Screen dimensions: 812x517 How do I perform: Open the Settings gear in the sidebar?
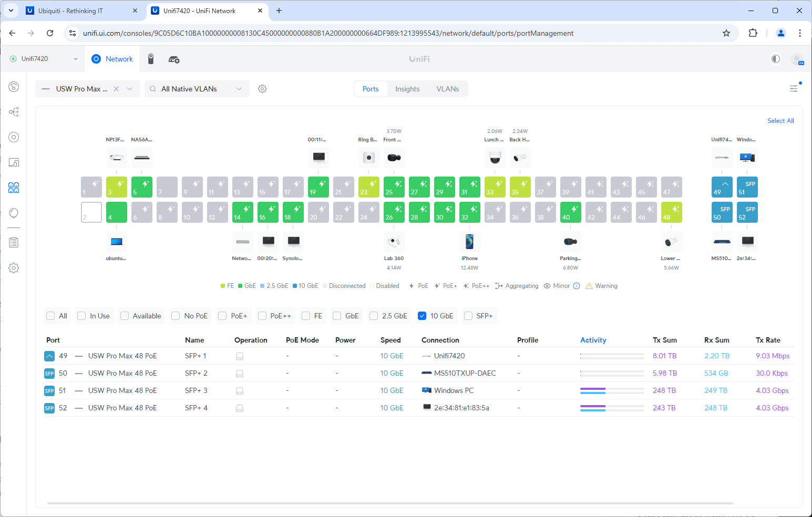click(14, 268)
